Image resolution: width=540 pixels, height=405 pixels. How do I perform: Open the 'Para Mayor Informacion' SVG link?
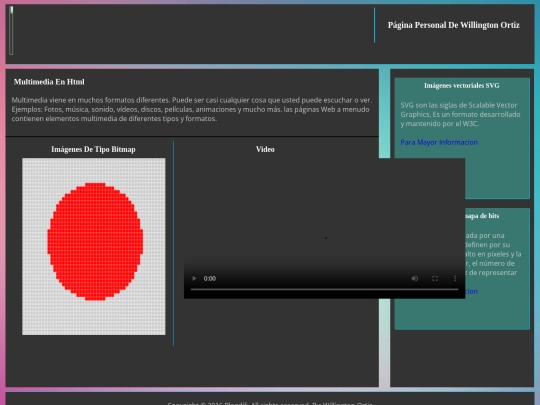[439, 142]
